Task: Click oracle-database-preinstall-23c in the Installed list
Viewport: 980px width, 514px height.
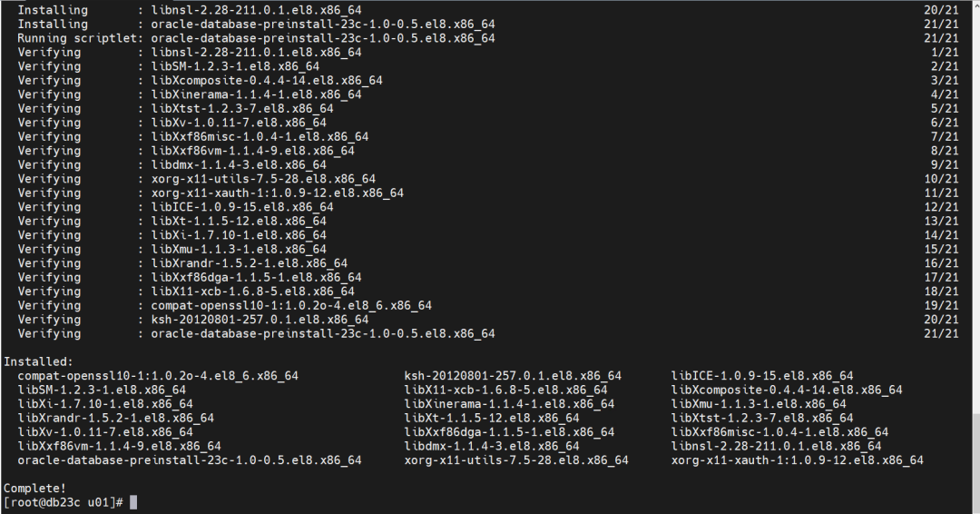Action: tap(190, 460)
